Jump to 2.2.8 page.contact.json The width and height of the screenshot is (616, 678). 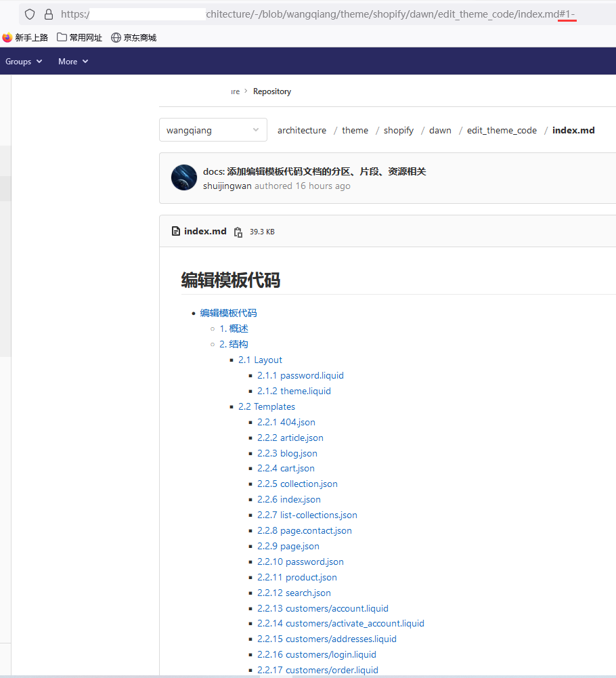[x=305, y=530]
